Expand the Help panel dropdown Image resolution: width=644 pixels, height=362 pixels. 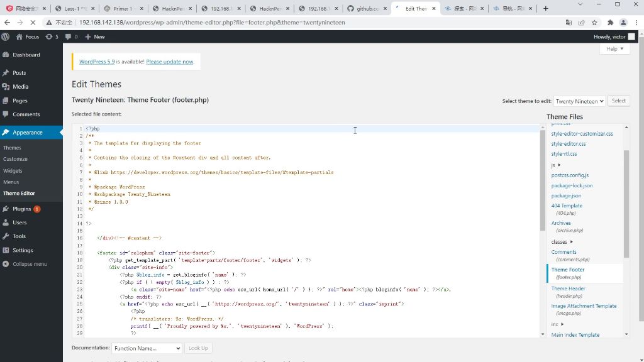[x=614, y=48]
